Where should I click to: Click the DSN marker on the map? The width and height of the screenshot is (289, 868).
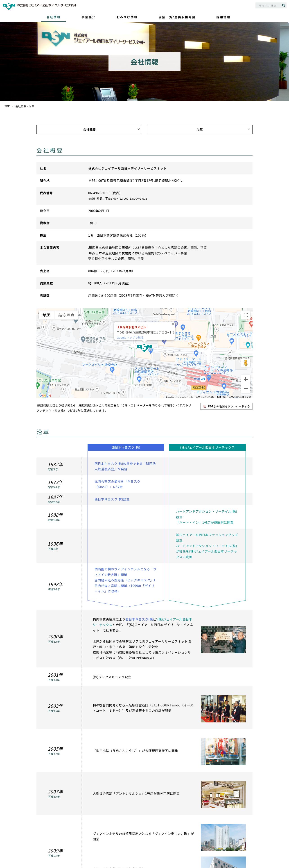point(144,348)
